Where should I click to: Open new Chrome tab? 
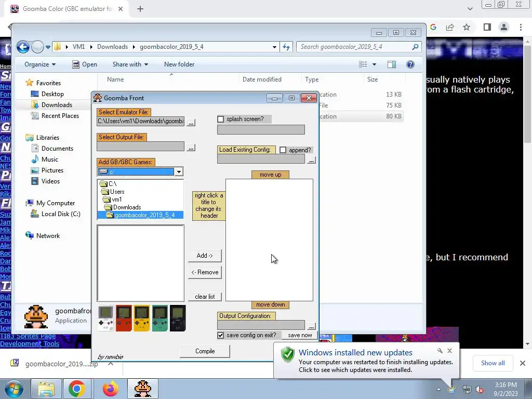point(140,9)
